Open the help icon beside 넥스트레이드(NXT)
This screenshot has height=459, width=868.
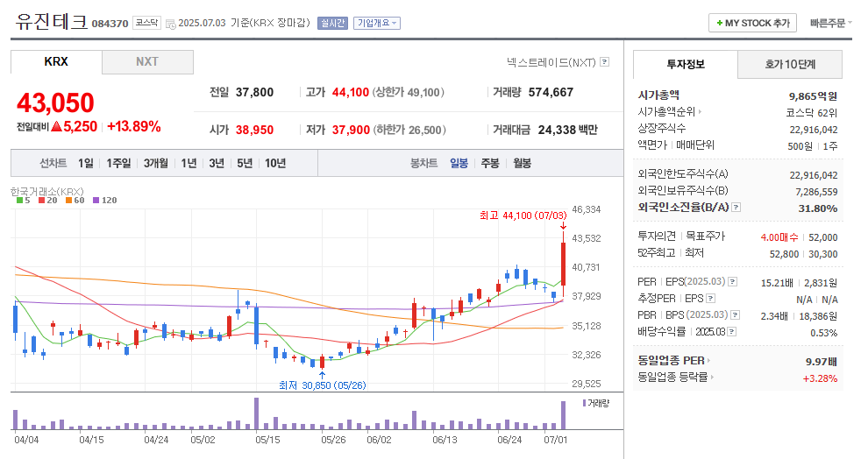pyautogui.click(x=604, y=62)
